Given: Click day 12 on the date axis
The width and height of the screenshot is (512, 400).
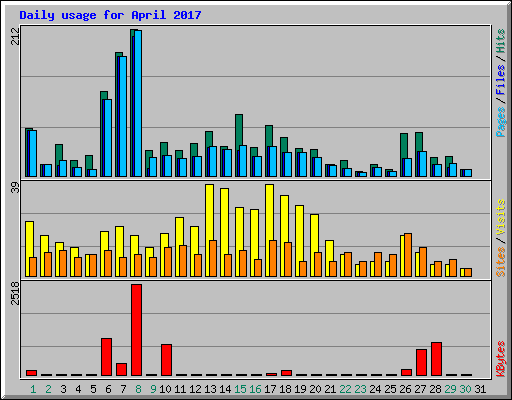Looking at the screenshot, I should pyautogui.click(x=195, y=389).
